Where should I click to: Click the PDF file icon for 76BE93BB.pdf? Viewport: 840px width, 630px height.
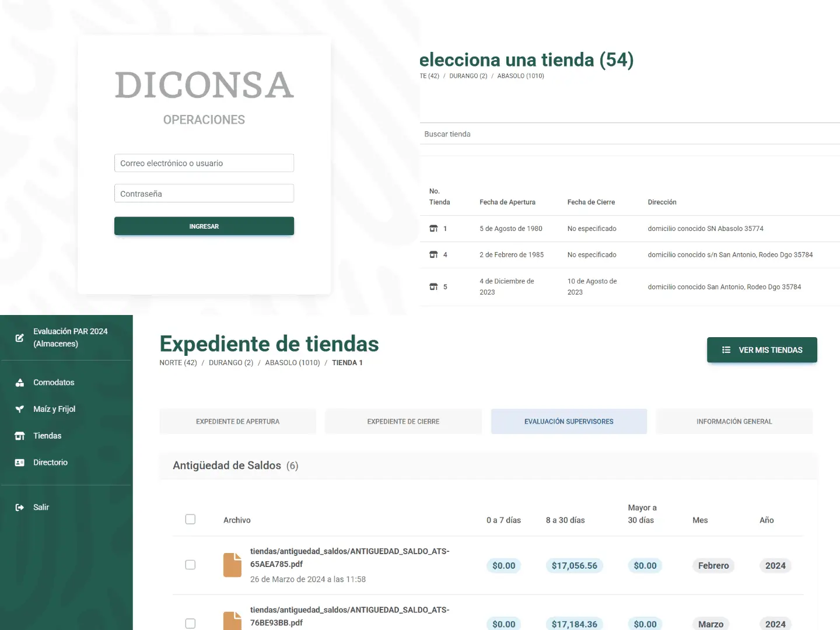coord(232,621)
